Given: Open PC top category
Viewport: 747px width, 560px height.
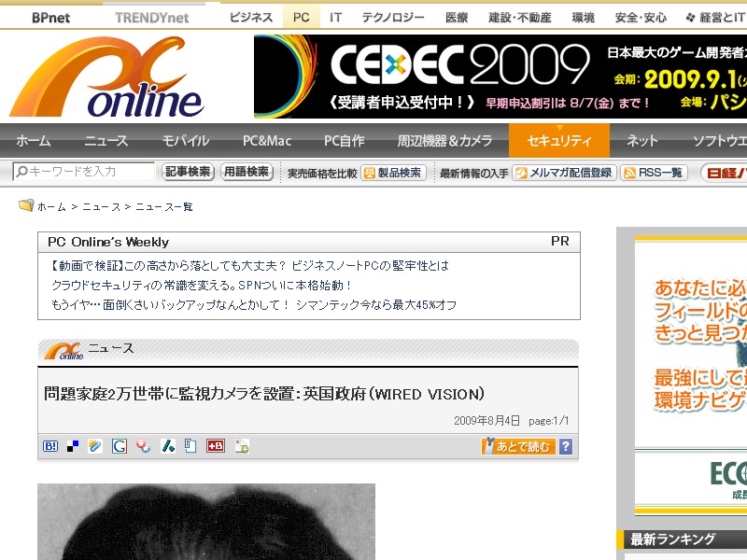Looking at the screenshot, I should [301, 18].
